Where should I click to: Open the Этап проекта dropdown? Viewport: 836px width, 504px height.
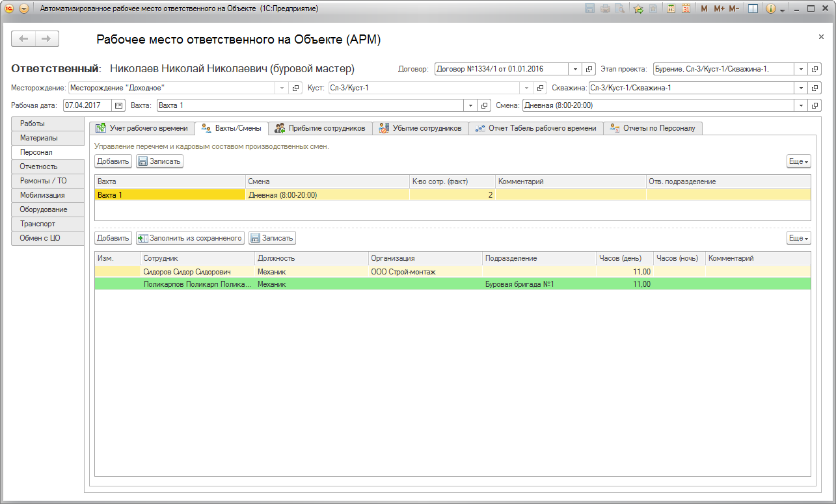pos(801,69)
